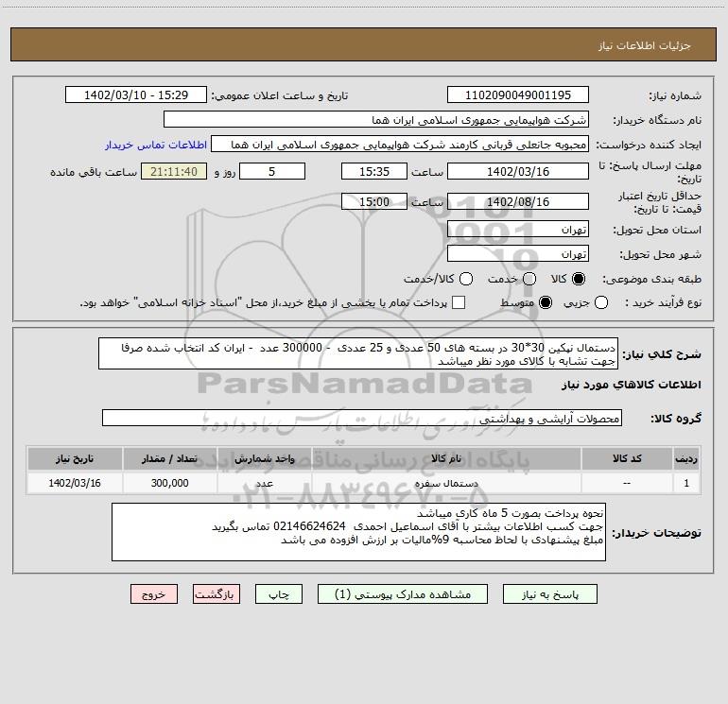
Task: Open the اطلاعات تماس خریدار link
Action: 156,145
